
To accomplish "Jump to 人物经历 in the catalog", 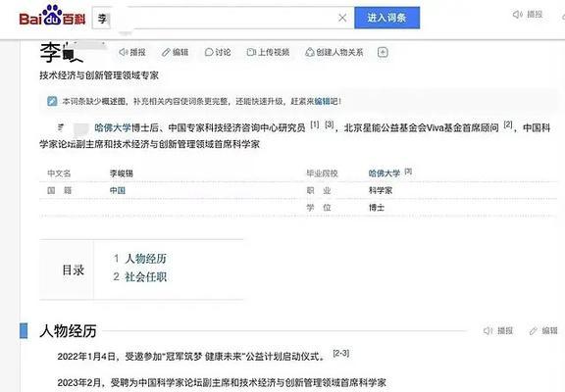I will pyautogui.click(x=145, y=259).
